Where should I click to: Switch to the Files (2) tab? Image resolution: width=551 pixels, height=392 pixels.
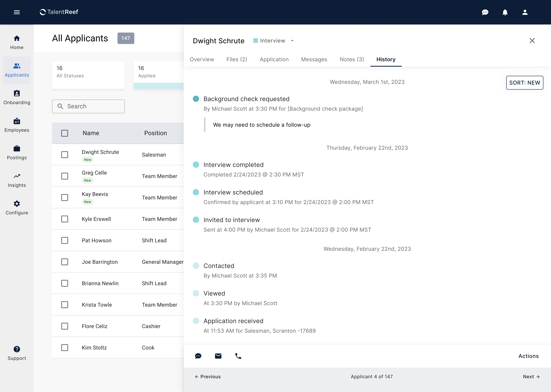pos(237,59)
